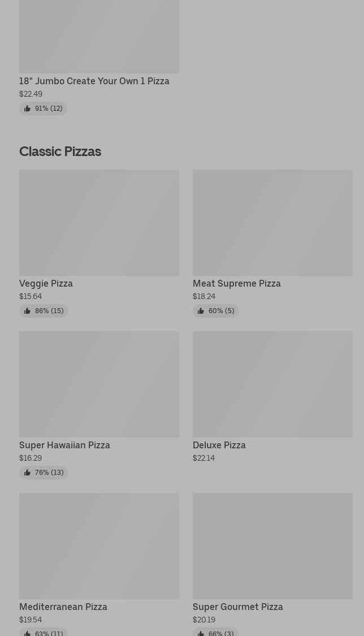
Task: Select the Mediterranean Pizza name
Action: (63, 607)
